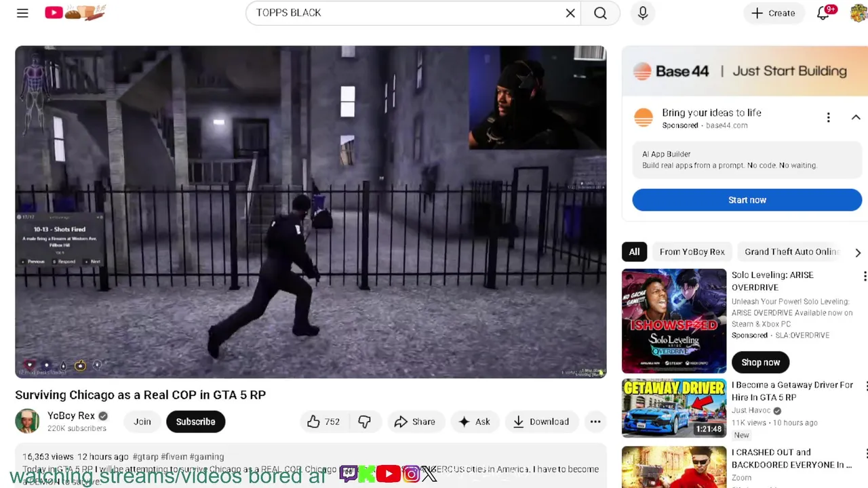Open more actions three-dot menu
The height and width of the screenshot is (488, 868).
595,422
